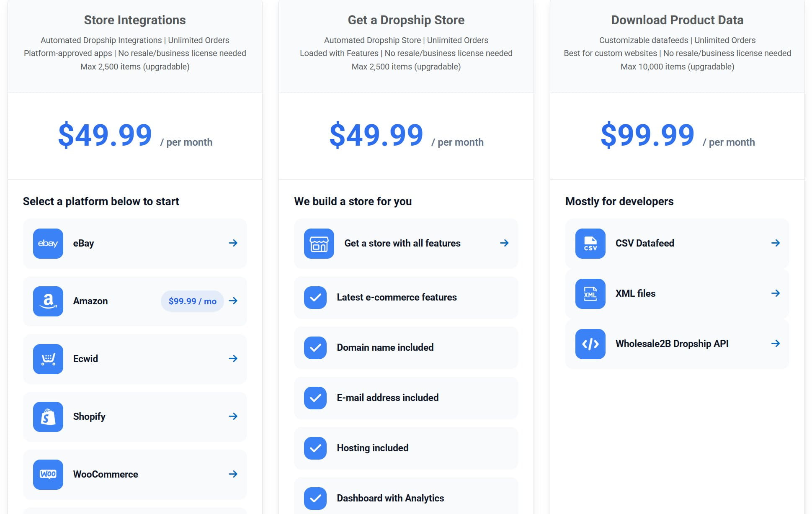
Task: Click the Store Integrations $49.99 price
Action: tap(105, 135)
